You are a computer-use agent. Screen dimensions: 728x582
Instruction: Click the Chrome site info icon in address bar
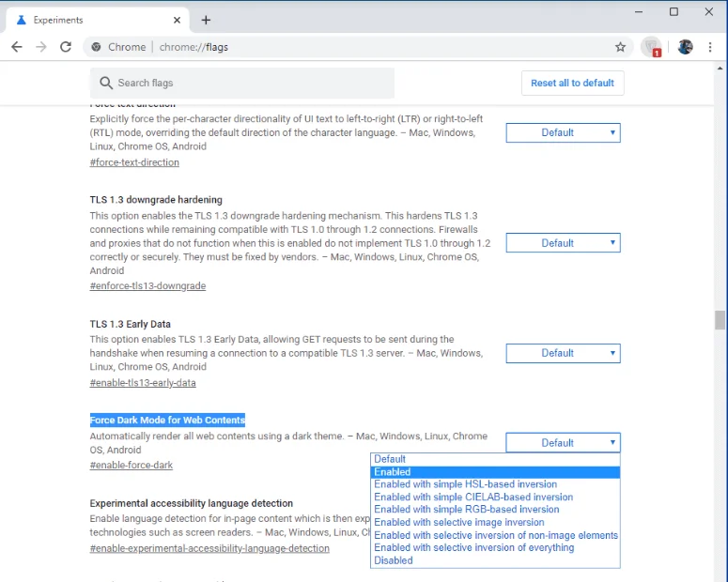point(96,47)
